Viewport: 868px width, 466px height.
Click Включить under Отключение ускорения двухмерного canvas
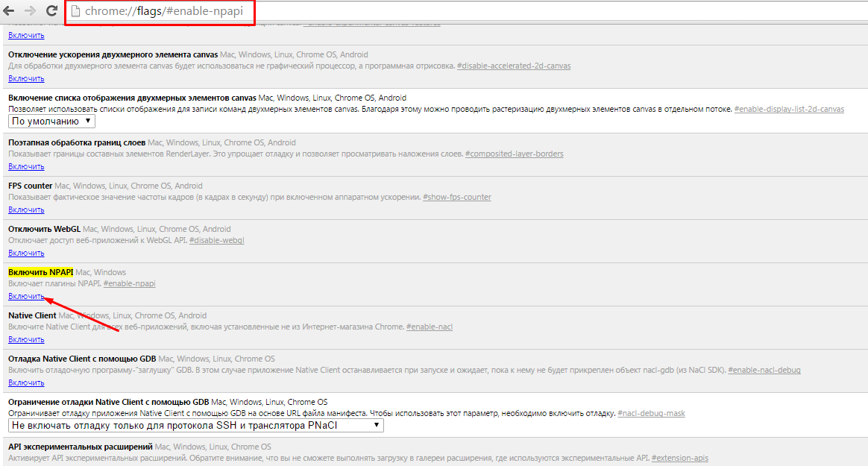(x=26, y=78)
